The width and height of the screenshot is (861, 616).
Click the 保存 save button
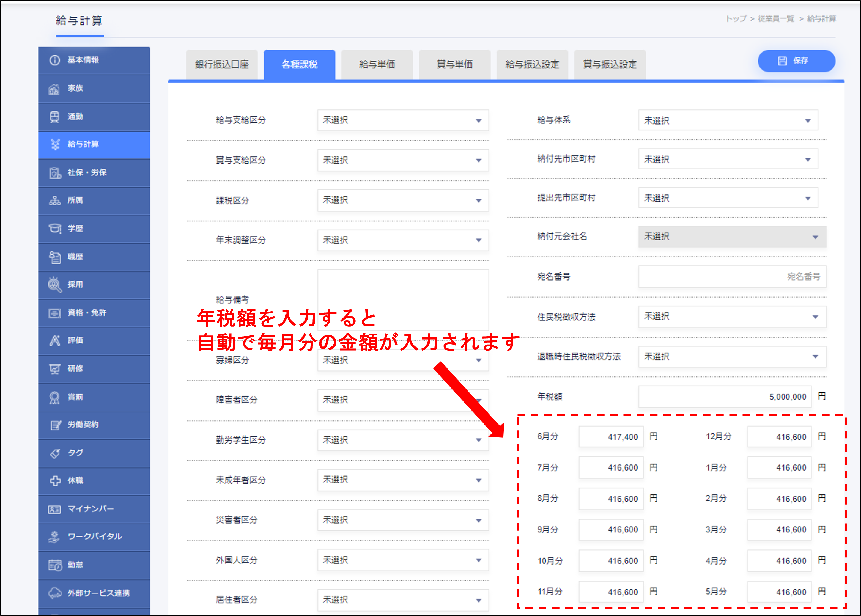[x=796, y=61]
